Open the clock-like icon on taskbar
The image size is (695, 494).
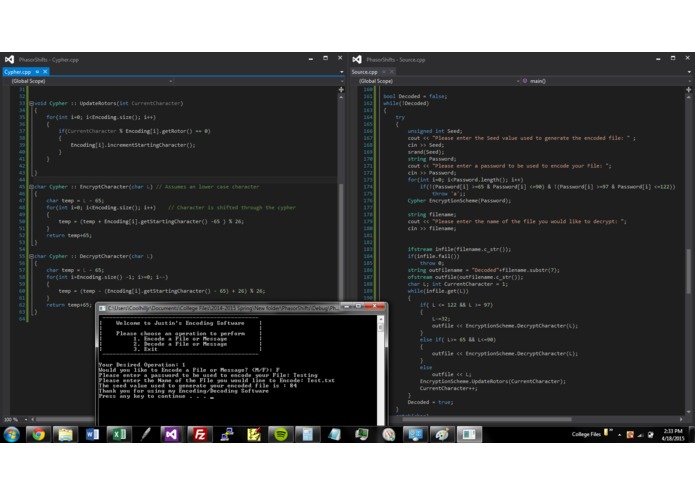coord(389,435)
